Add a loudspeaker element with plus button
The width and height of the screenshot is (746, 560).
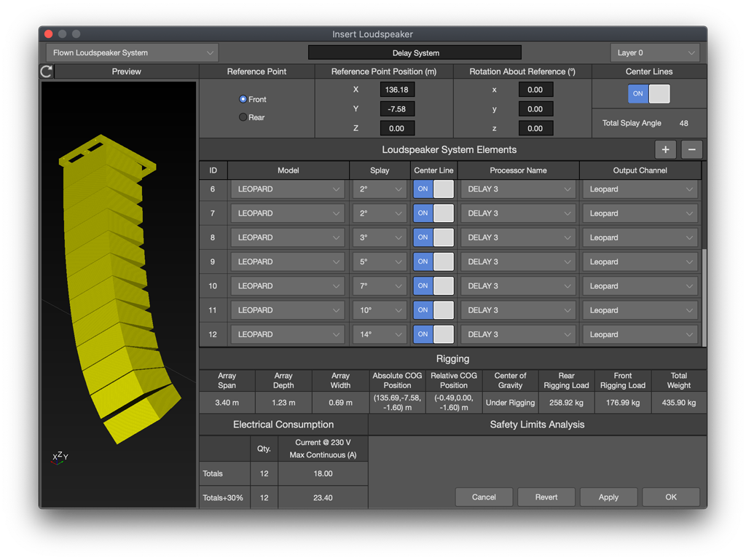[x=665, y=149]
